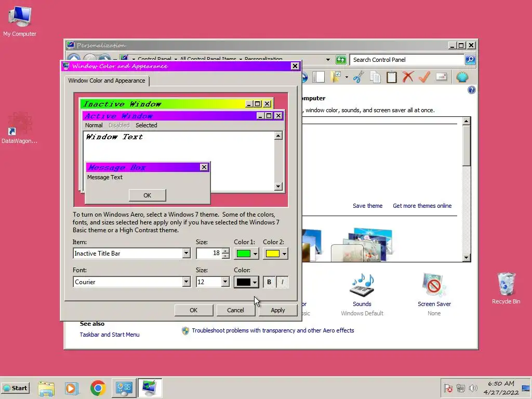
Task: Increase item size with spinner up arrow
Action: pos(225,251)
